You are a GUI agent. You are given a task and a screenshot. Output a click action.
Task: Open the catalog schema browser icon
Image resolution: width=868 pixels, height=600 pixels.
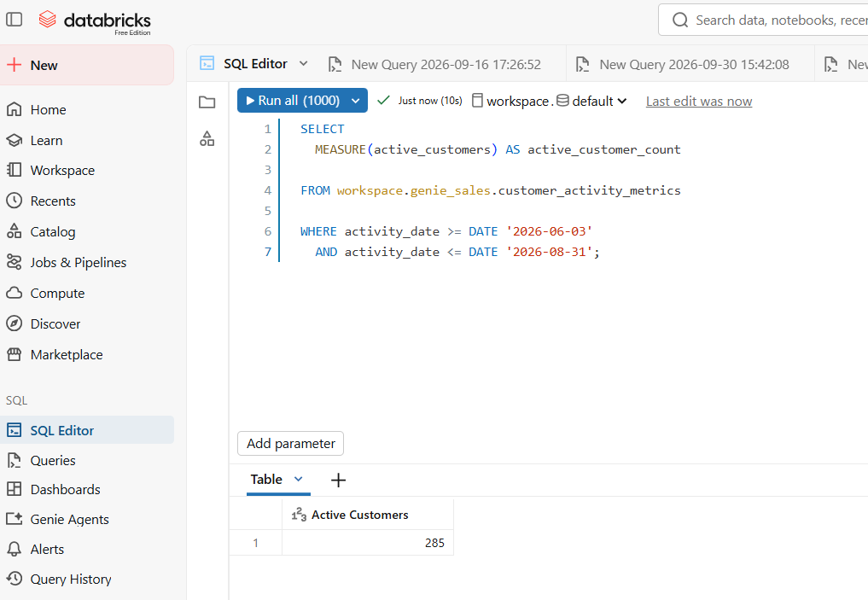point(207,138)
